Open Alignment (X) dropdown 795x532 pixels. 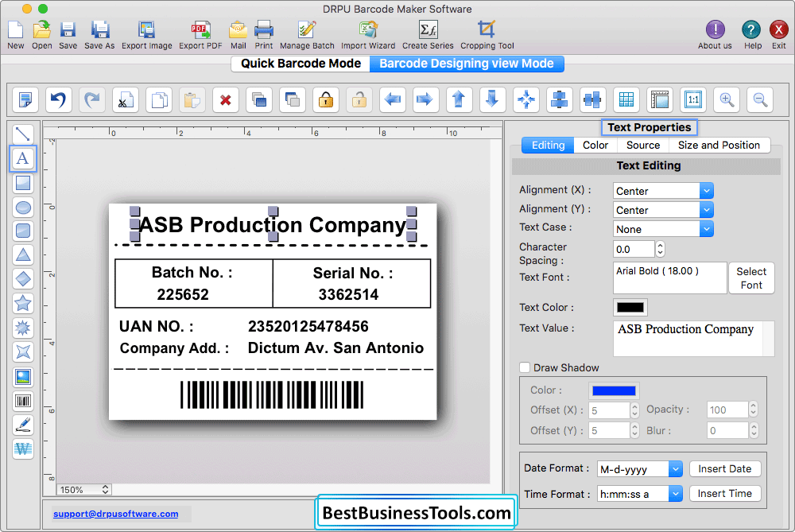tap(663, 191)
